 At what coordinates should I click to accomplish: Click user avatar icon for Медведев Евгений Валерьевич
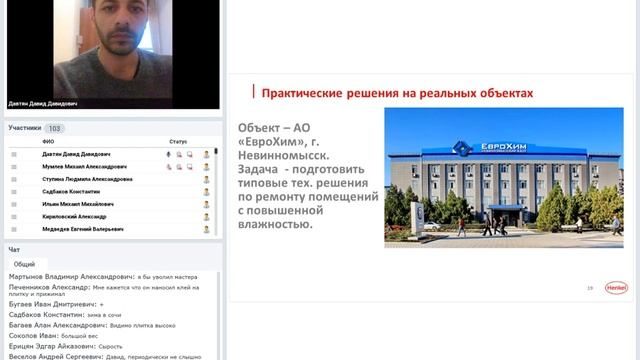[207, 229]
